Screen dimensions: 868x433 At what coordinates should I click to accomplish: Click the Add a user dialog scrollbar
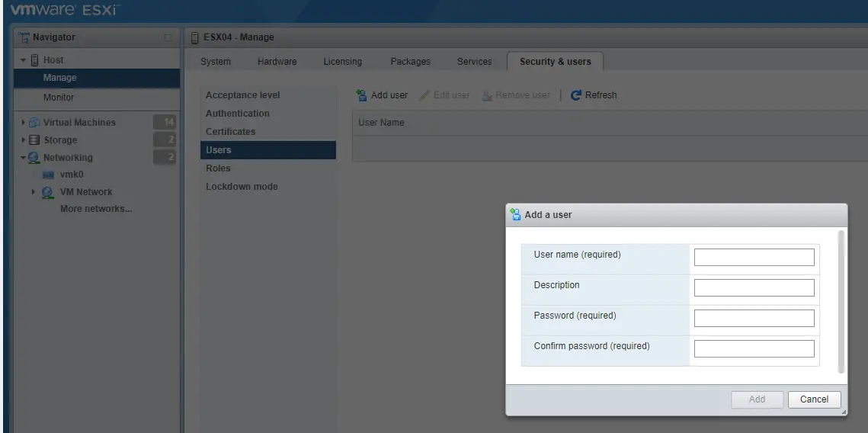[841, 302]
